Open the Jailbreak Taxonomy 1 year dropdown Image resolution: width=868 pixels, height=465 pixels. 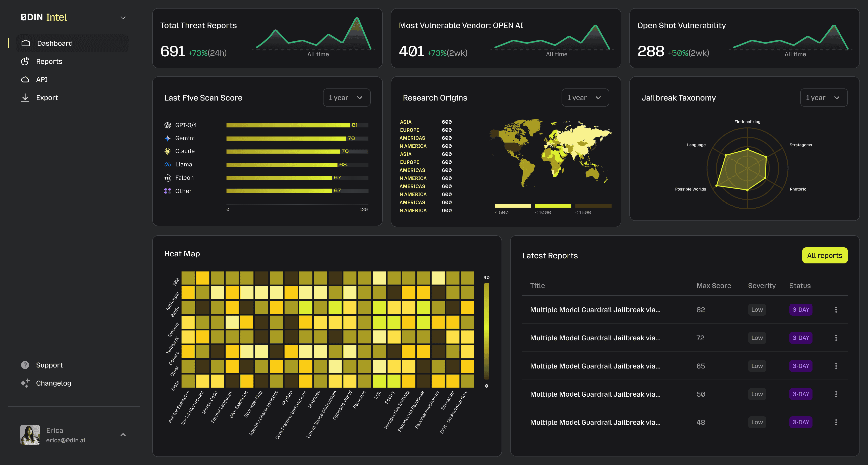point(824,98)
